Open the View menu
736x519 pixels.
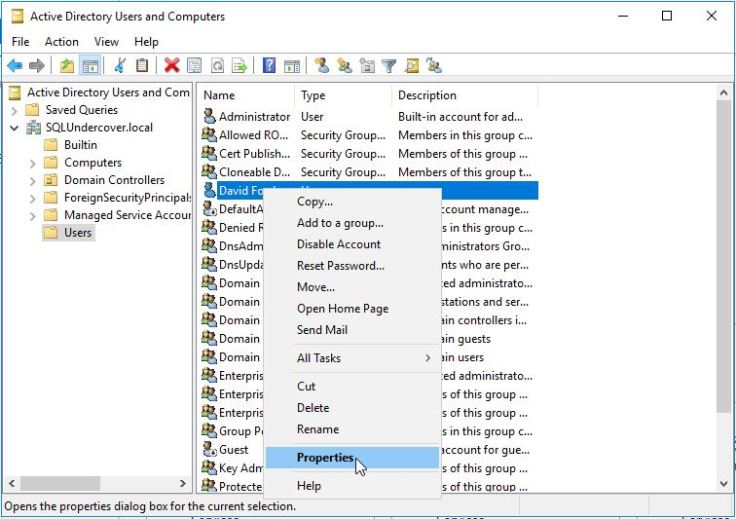pos(106,42)
